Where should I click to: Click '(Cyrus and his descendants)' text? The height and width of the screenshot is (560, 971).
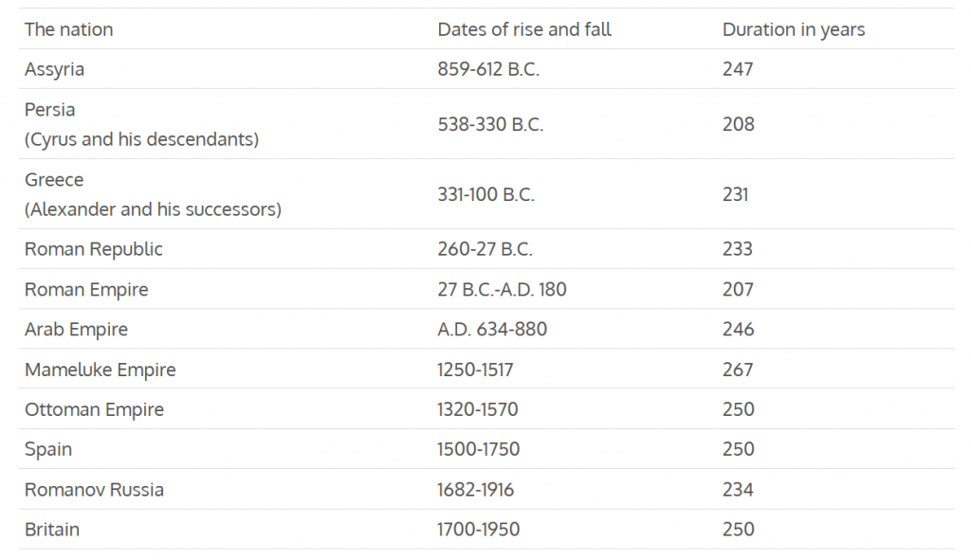141,139
